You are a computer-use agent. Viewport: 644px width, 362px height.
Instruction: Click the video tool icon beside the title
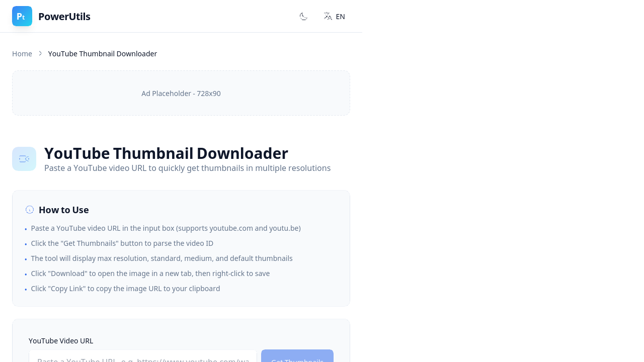click(24, 159)
